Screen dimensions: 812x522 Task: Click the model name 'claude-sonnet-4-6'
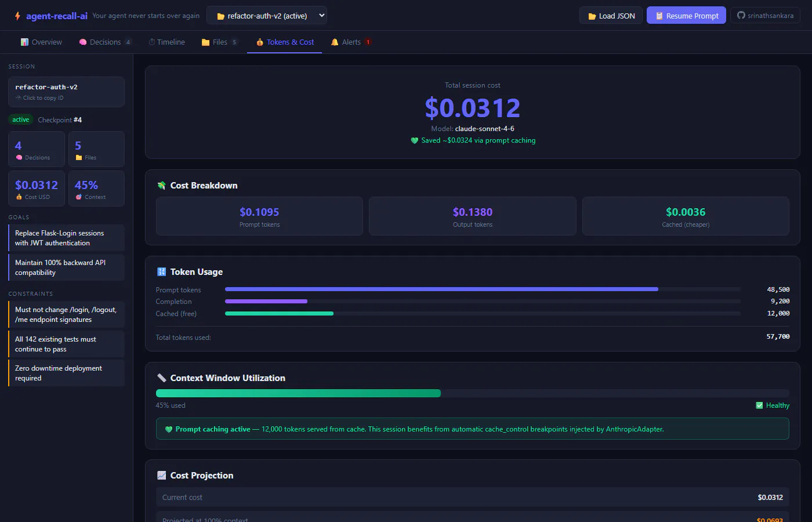485,129
